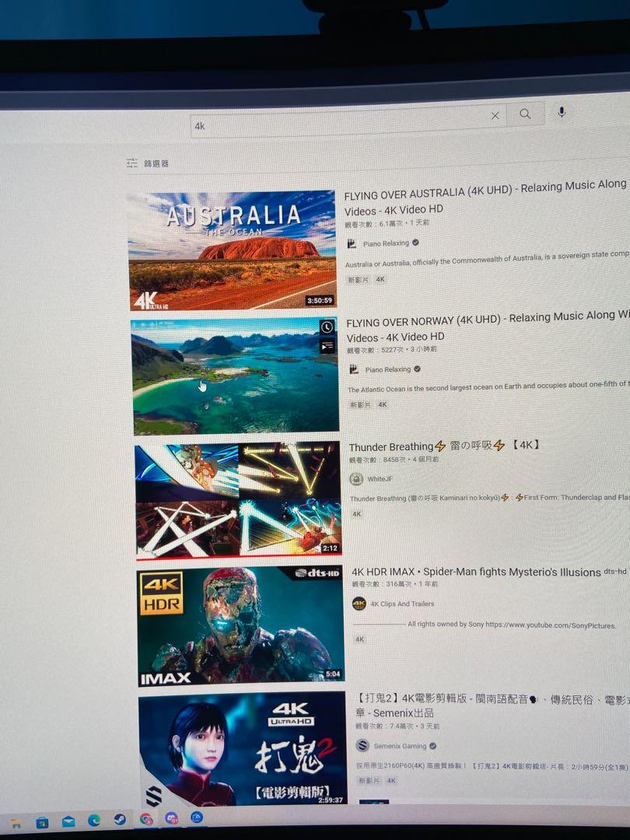Open Piano Relaxing channel avatar under Australia video
630x840 pixels.
click(x=352, y=243)
